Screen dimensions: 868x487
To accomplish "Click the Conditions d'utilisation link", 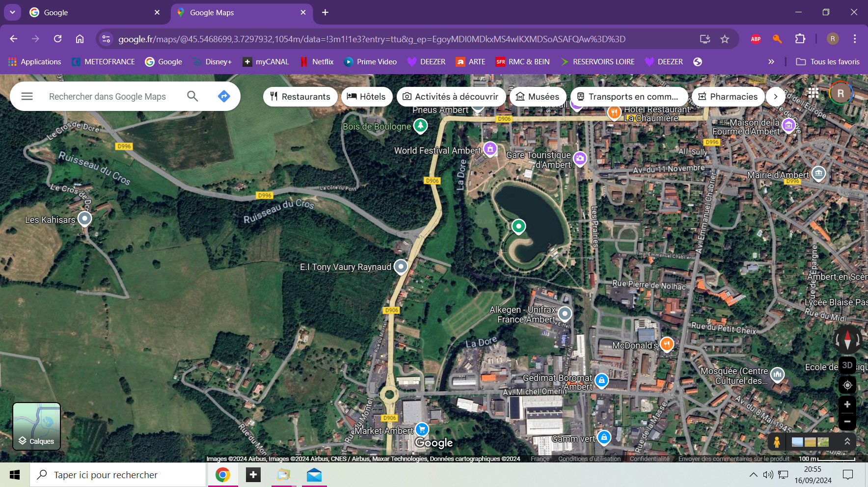I will (x=589, y=459).
